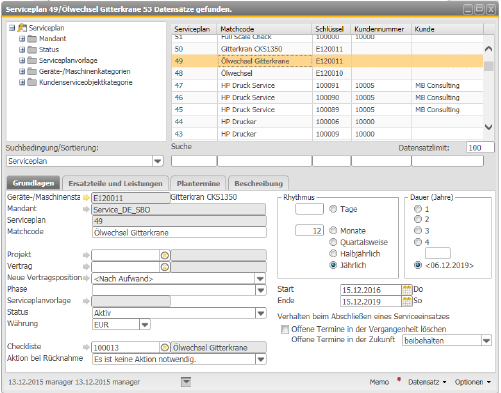Open the Status Aktiv dropdown
The height and width of the screenshot is (393, 501).
261,313
